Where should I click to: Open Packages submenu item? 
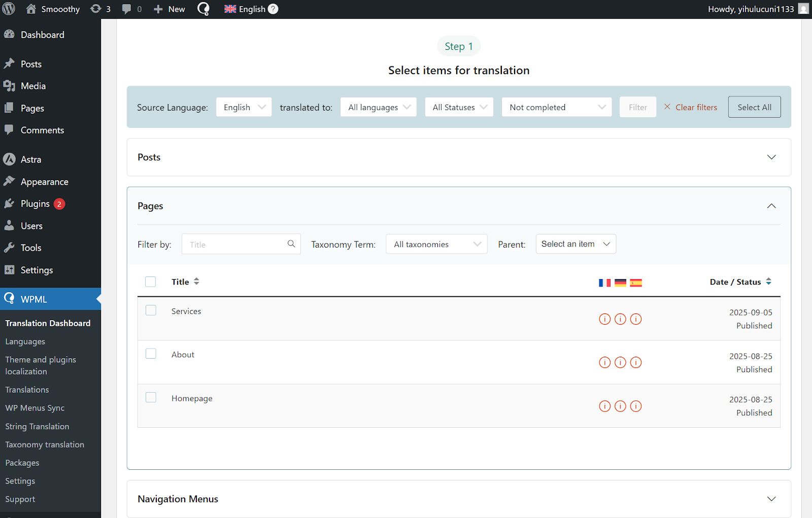tap(22, 463)
